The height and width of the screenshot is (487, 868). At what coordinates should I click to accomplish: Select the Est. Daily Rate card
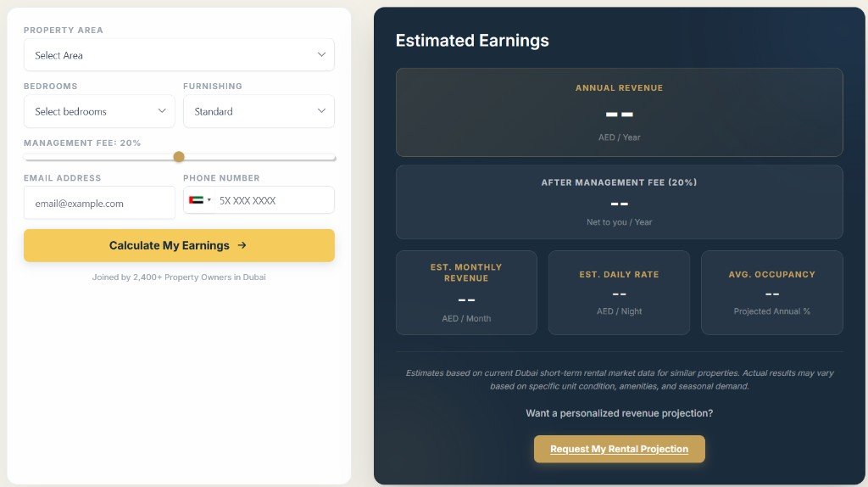coord(619,293)
